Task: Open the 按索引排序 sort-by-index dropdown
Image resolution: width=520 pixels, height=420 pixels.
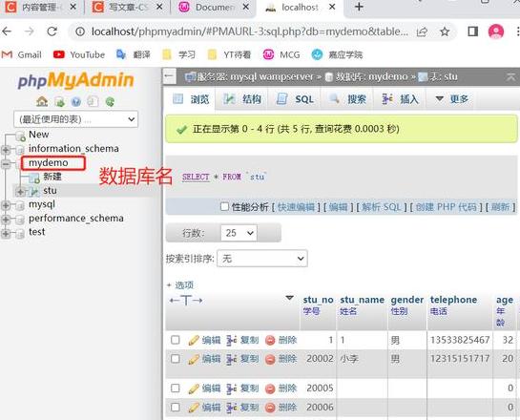Action: click(262, 259)
